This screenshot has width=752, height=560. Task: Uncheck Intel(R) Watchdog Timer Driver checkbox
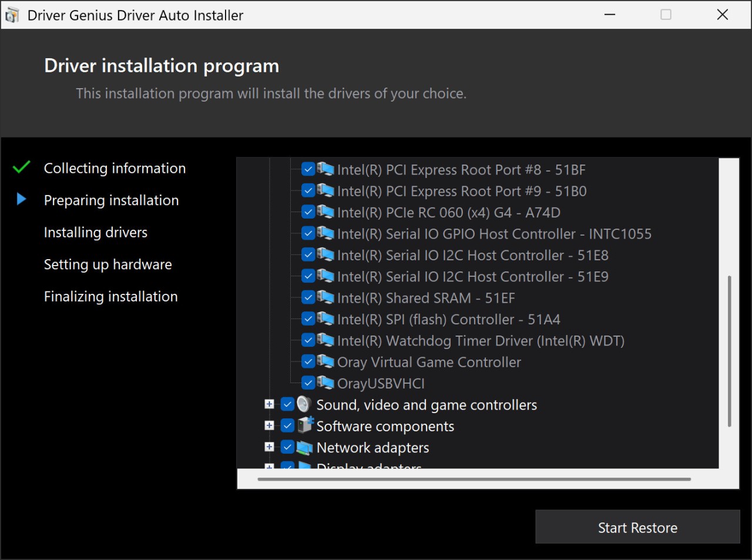click(x=308, y=340)
